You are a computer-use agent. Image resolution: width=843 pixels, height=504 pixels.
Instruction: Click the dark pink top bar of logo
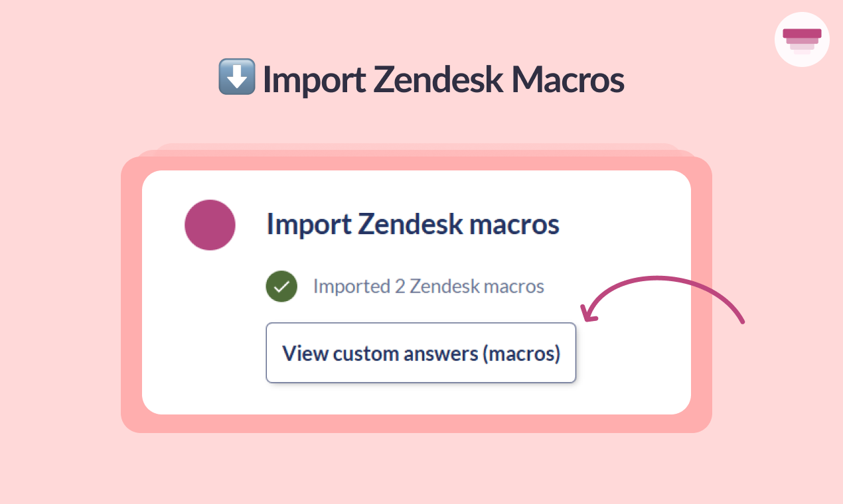802,33
